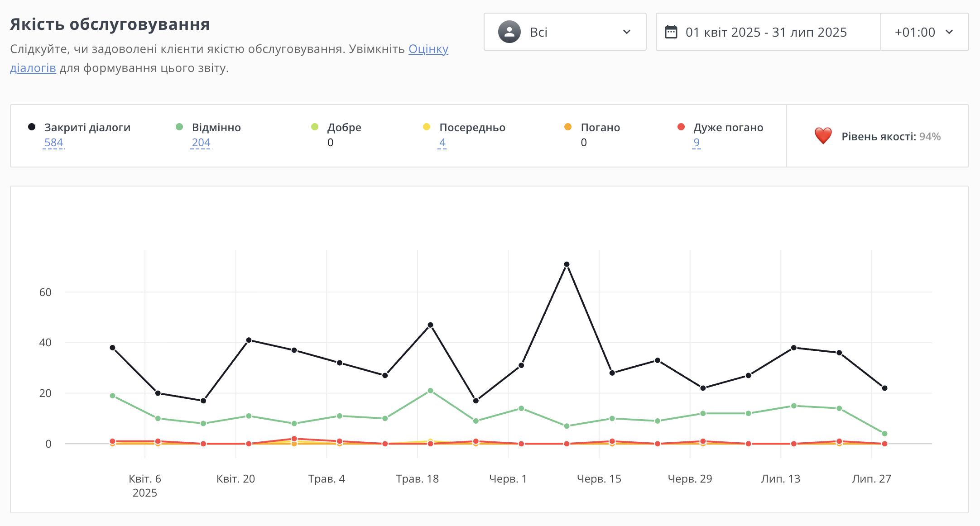This screenshot has width=980, height=526.
Task: Click the 9 Дуже погано count link
Action: point(696,143)
